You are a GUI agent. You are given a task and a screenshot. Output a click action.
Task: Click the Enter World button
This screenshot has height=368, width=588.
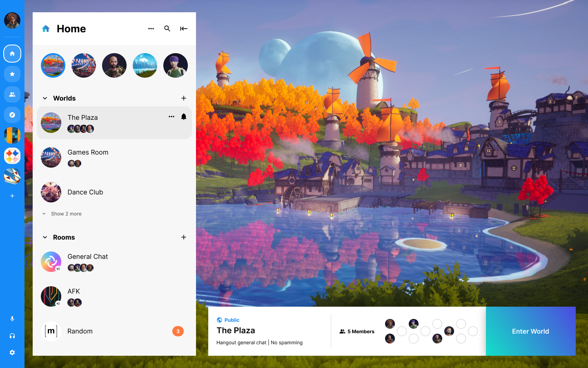tap(530, 331)
